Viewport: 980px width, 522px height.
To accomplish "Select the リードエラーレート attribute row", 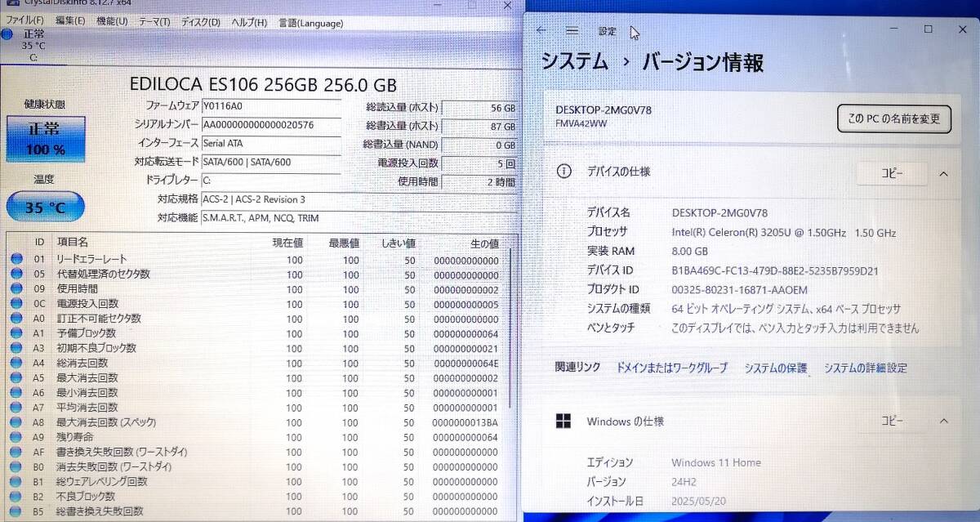I will (x=257, y=260).
